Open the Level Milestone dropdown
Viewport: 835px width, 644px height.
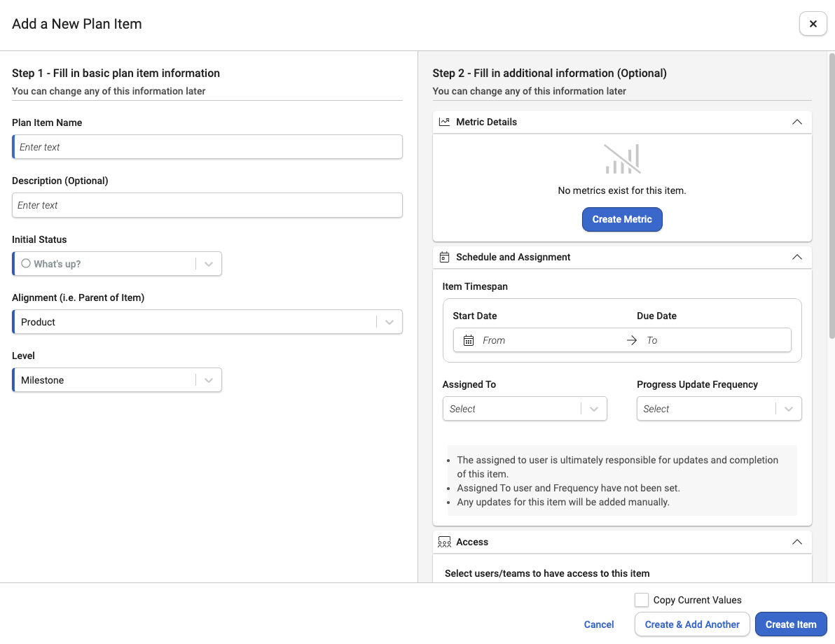(117, 380)
